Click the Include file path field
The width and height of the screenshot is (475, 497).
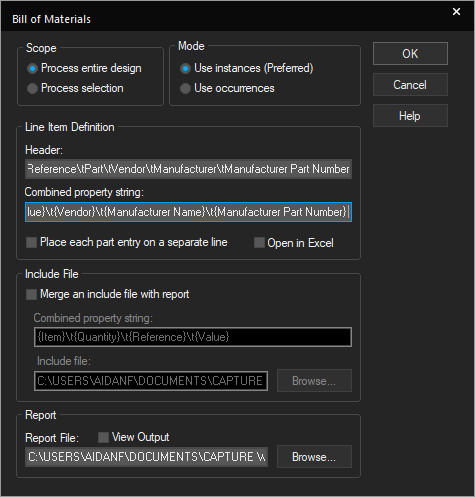(x=151, y=381)
